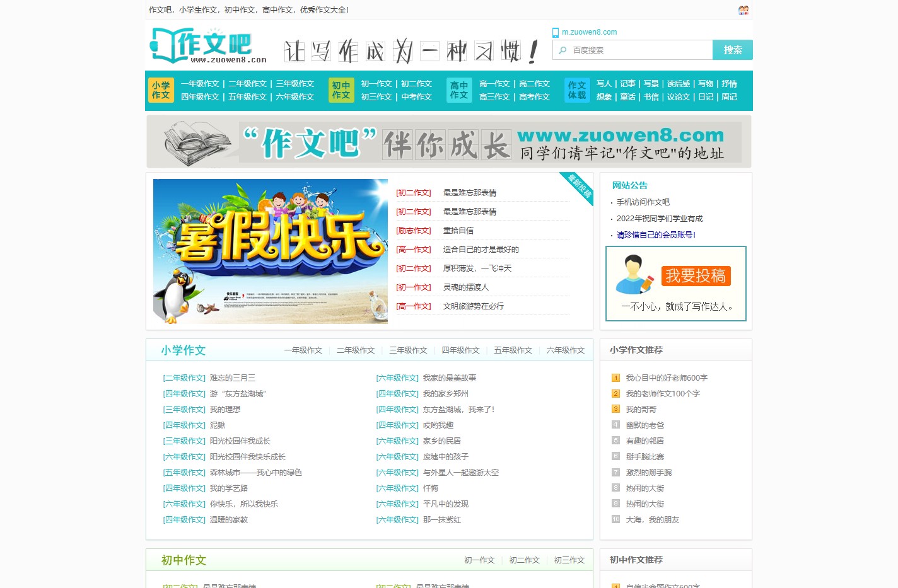Select 一年级作文 tab in 小学作文 section header
The height and width of the screenshot is (588, 898).
pos(303,350)
